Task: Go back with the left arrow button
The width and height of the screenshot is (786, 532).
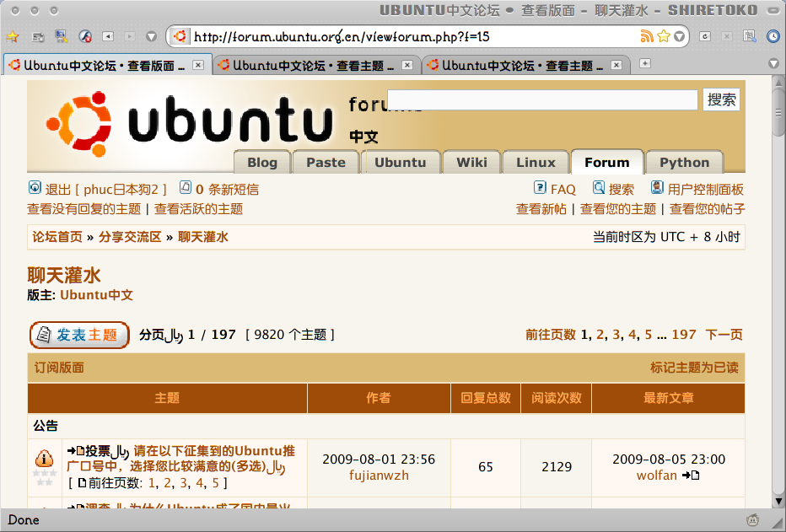Action: point(108,36)
